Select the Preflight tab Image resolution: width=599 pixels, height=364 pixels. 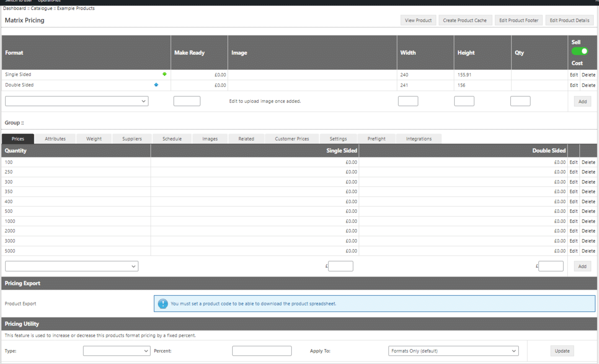[x=376, y=139]
